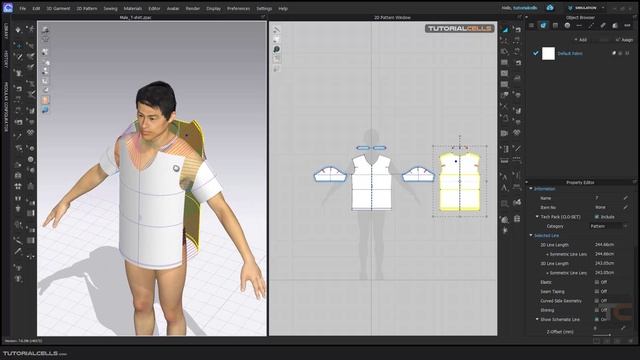Select the highlighted blue Select/Move tool in left toolbar
Image resolution: width=640 pixels, height=360 pixels.
18,46
